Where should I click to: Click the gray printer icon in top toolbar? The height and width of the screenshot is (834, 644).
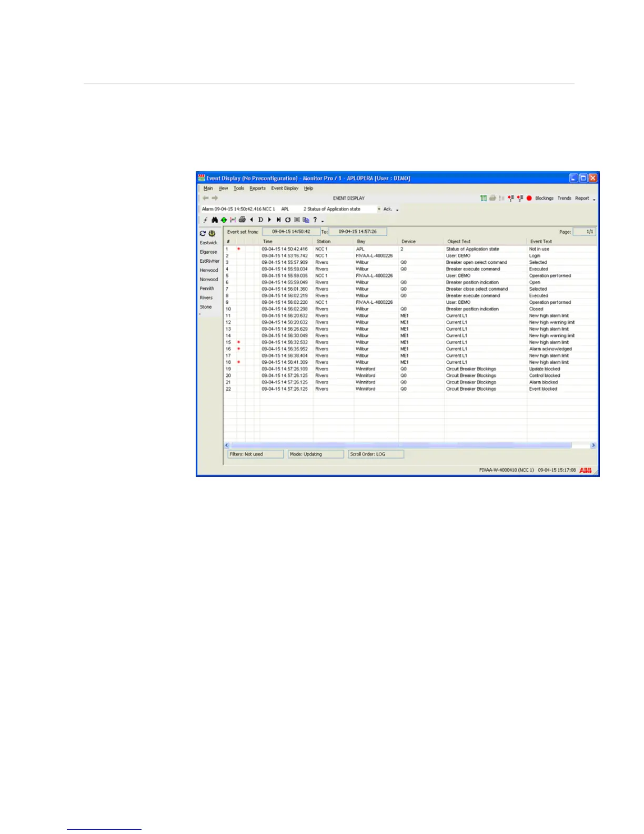tap(492, 198)
